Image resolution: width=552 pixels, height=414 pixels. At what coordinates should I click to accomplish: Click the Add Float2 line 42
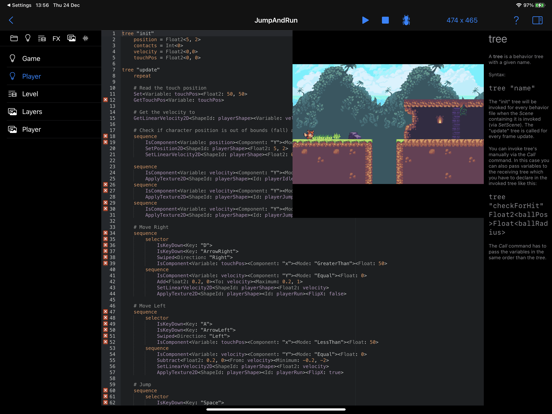pos(230,282)
